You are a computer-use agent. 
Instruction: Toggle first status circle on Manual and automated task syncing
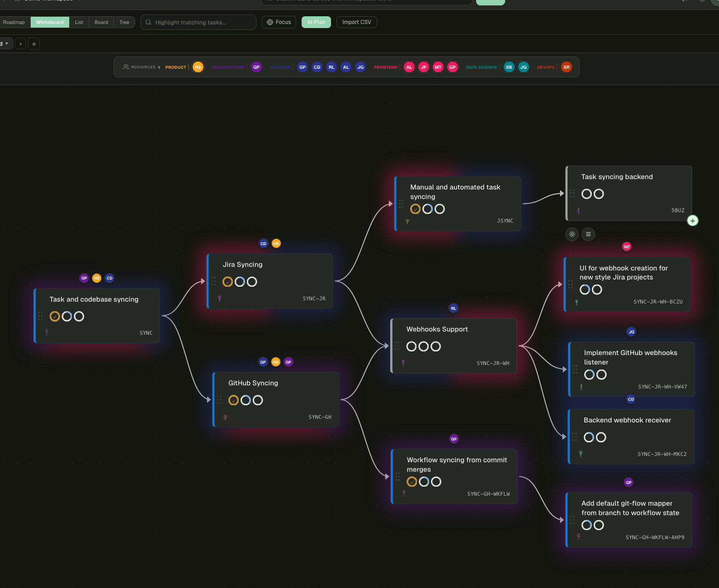pyautogui.click(x=416, y=209)
